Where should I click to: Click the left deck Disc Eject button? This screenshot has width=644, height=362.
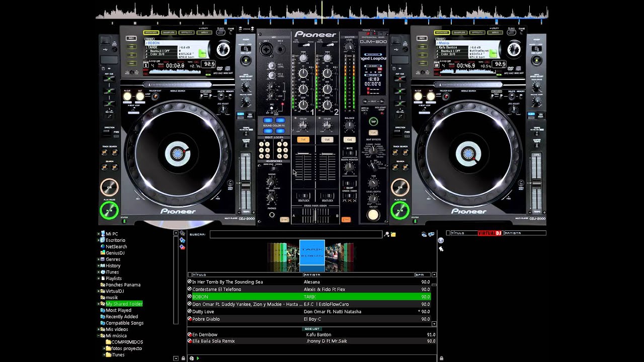(x=246, y=60)
